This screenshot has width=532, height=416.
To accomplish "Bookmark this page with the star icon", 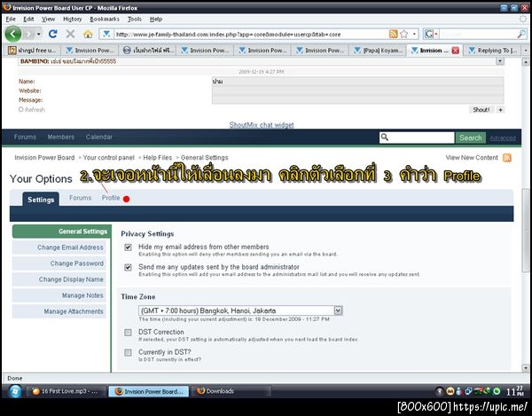I will tap(403, 34).
